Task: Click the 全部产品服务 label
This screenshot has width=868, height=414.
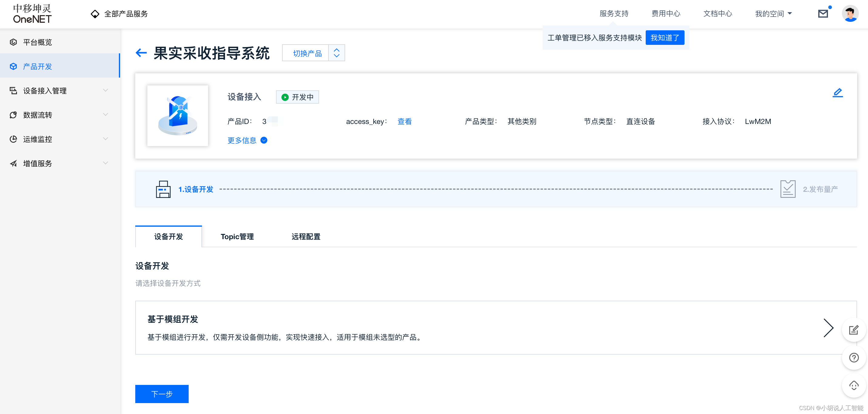Action: coord(126,14)
